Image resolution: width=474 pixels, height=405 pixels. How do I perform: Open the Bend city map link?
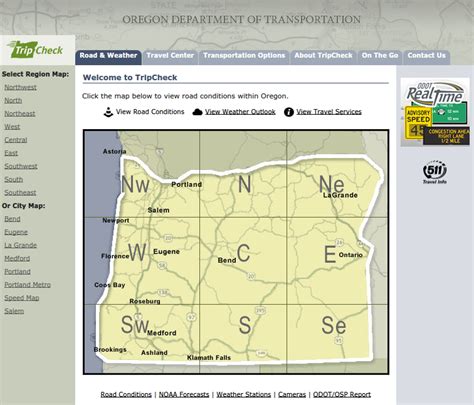pyautogui.click(x=12, y=219)
